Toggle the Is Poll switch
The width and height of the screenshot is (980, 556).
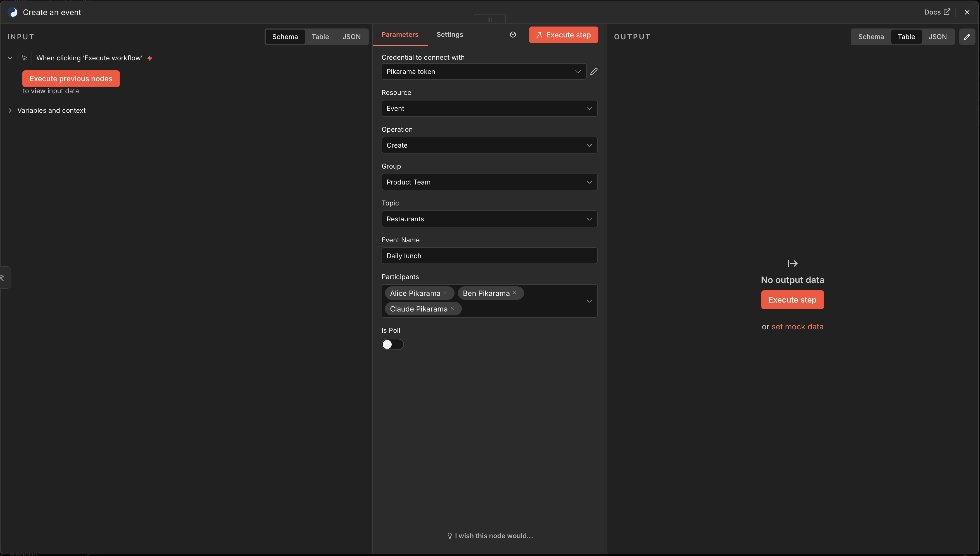pos(393,344)
